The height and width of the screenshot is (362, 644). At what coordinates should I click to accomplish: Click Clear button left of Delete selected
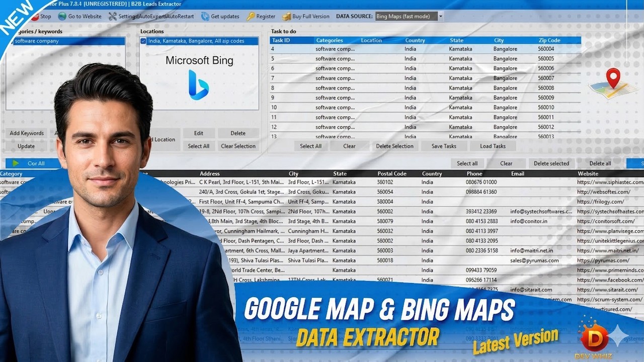point(506,163)
